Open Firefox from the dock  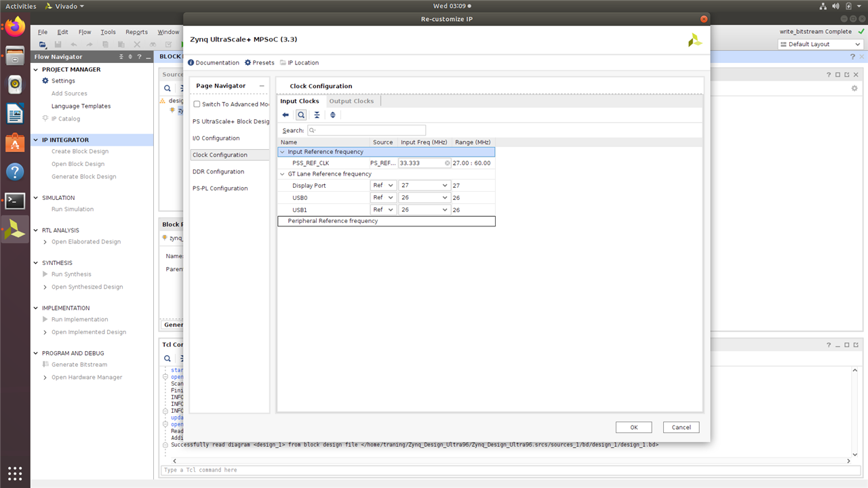pyautogui.click(x=15, y=26)
